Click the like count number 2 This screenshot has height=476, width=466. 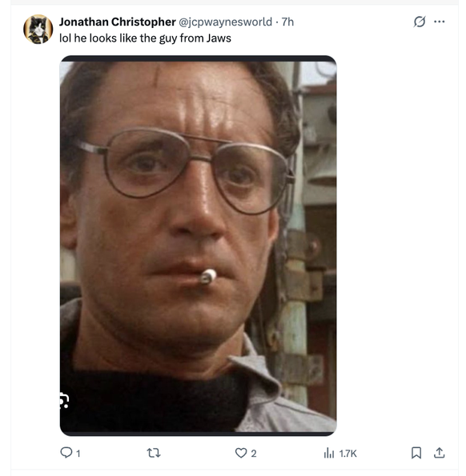[x=254, y=454]
